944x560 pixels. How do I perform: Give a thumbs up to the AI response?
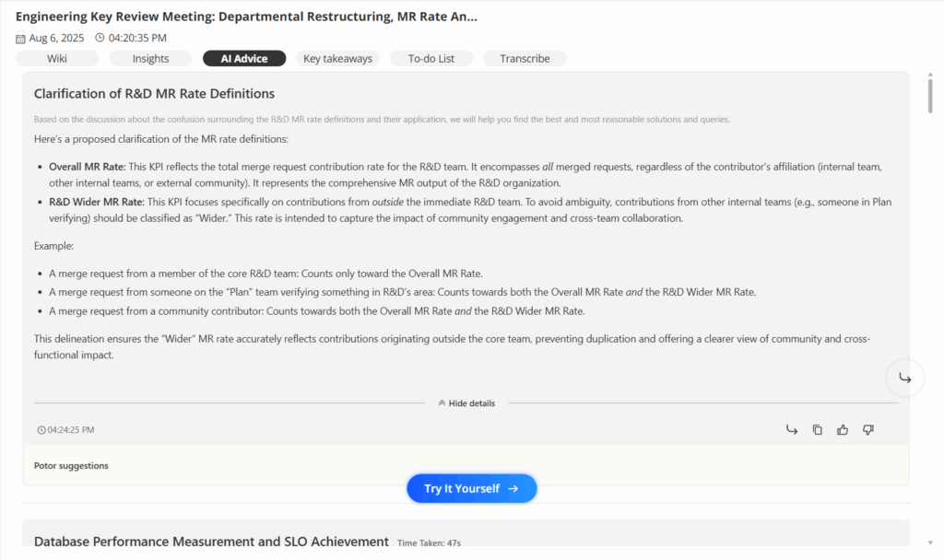(x=842, y=429)
